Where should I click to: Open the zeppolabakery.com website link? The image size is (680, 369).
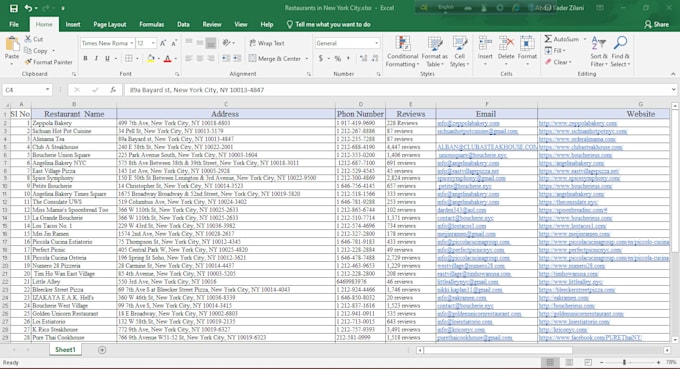pos(578,123)
